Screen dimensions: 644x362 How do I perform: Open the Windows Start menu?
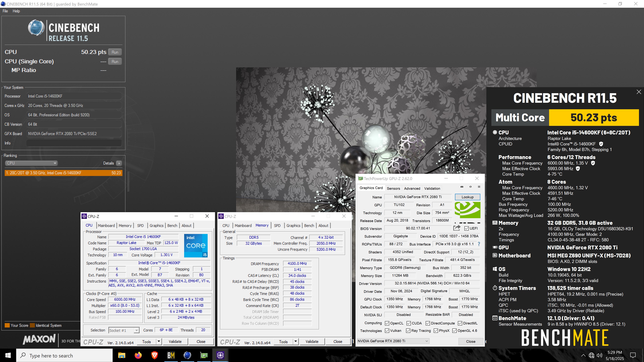click(8, 355)
